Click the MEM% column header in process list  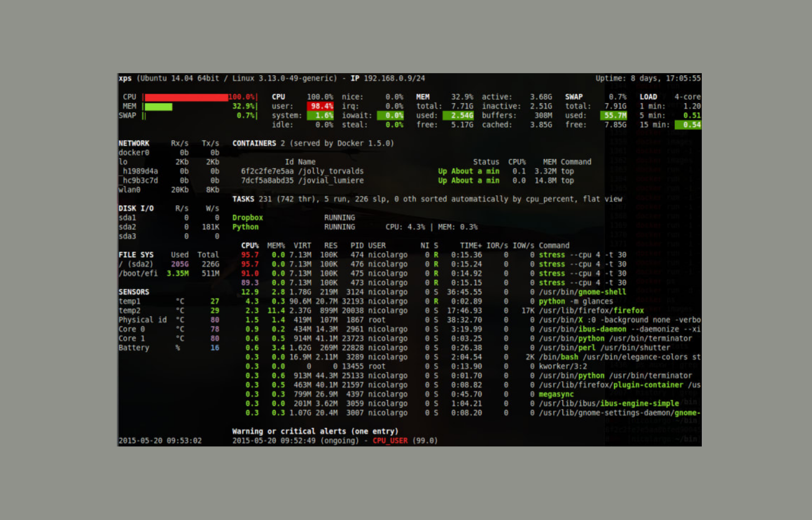coord(276,245)
